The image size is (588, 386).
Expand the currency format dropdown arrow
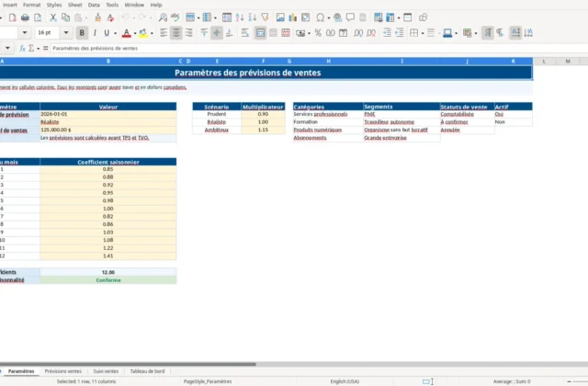click(x=309, y=33)
